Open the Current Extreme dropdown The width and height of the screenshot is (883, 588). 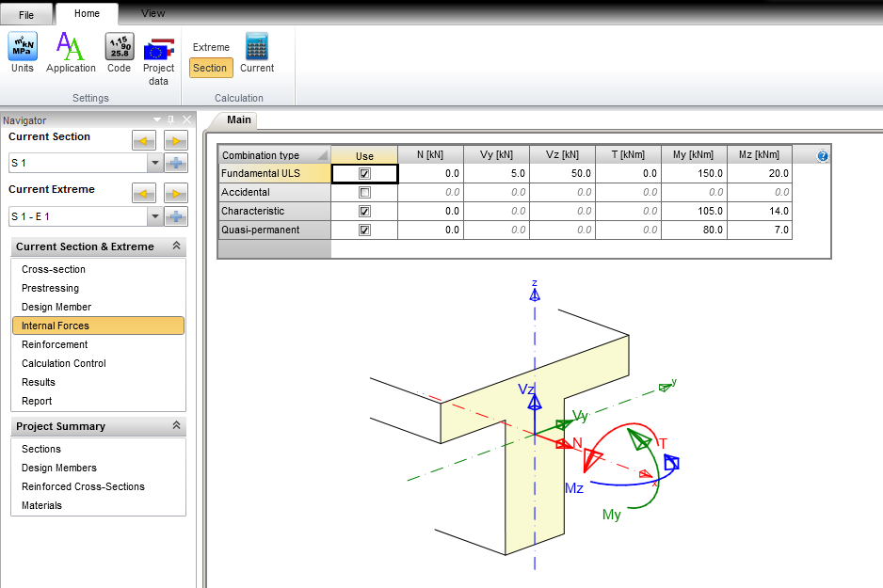point(154,217)
